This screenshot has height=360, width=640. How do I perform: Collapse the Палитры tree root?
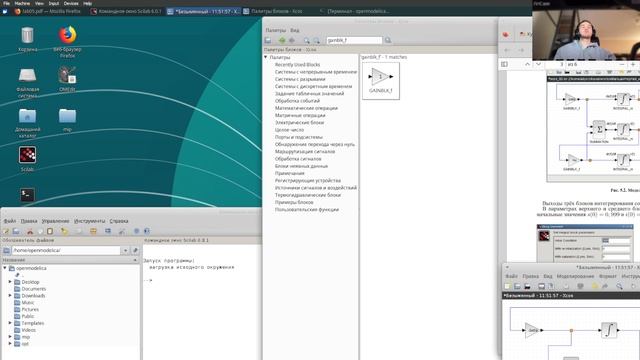coord(266,57)
